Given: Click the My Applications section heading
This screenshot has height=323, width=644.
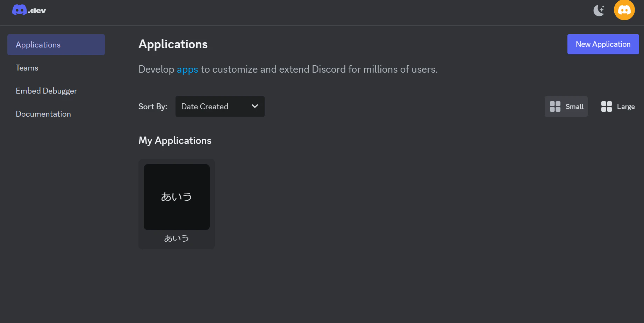Looking at the screenshot, I should point(175,140).
